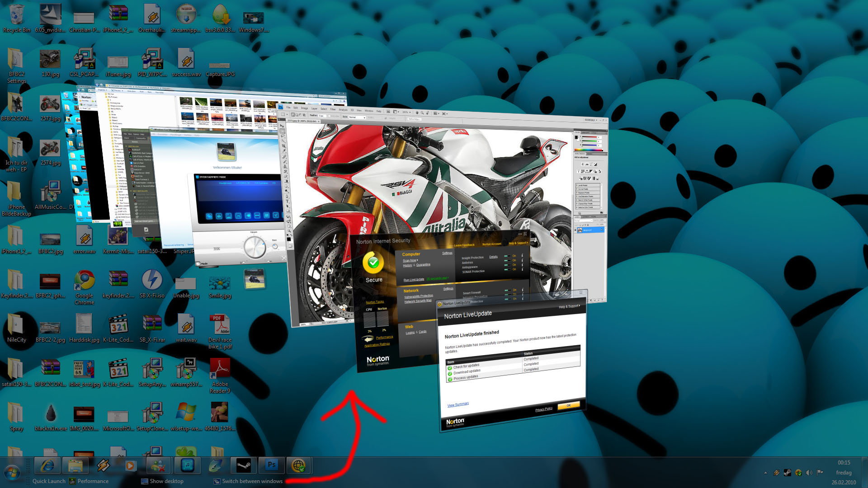Open Windows Live Messenger taskbar button
The width and height of the screenshot is (868, 488).
pyautogui.click(x=159, y=465)
